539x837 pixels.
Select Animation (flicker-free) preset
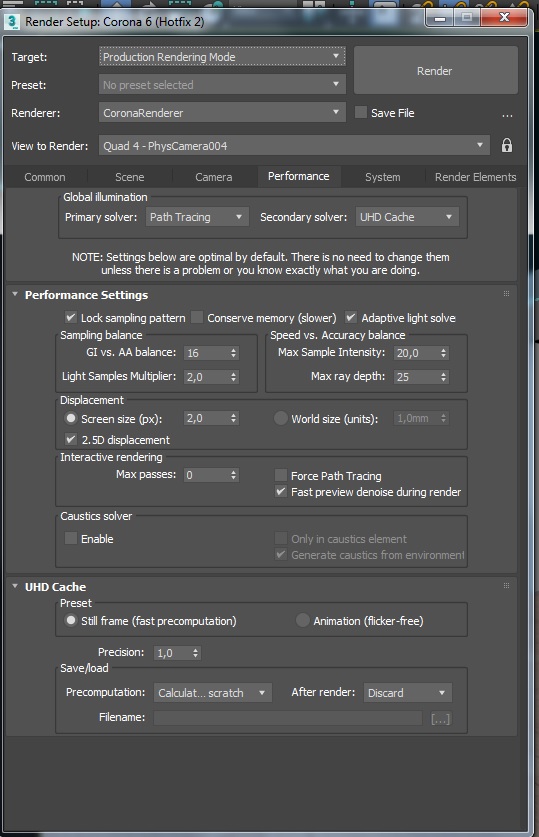303,620
